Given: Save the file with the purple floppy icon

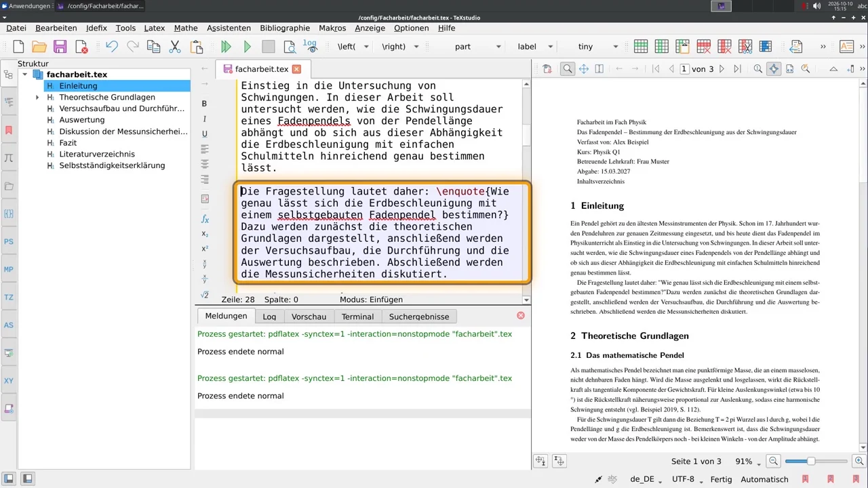Looking at the screenshot, I should pyautogui.click(x=60, y=47).
